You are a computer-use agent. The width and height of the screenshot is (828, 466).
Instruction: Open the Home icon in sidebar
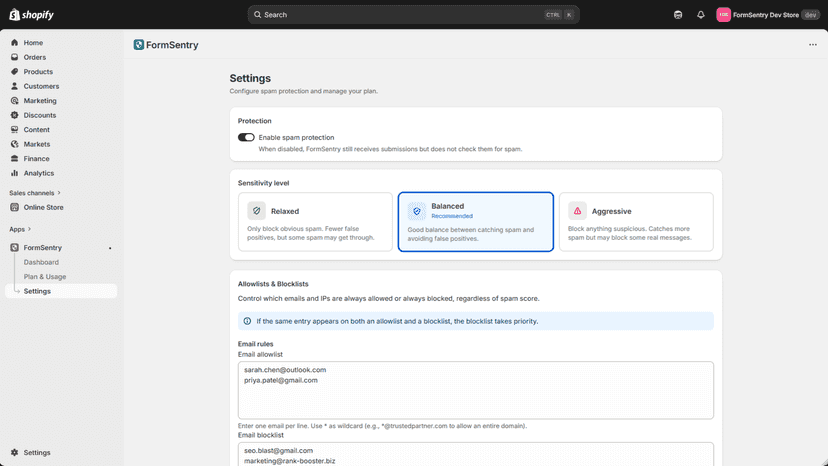click(14, 43)
